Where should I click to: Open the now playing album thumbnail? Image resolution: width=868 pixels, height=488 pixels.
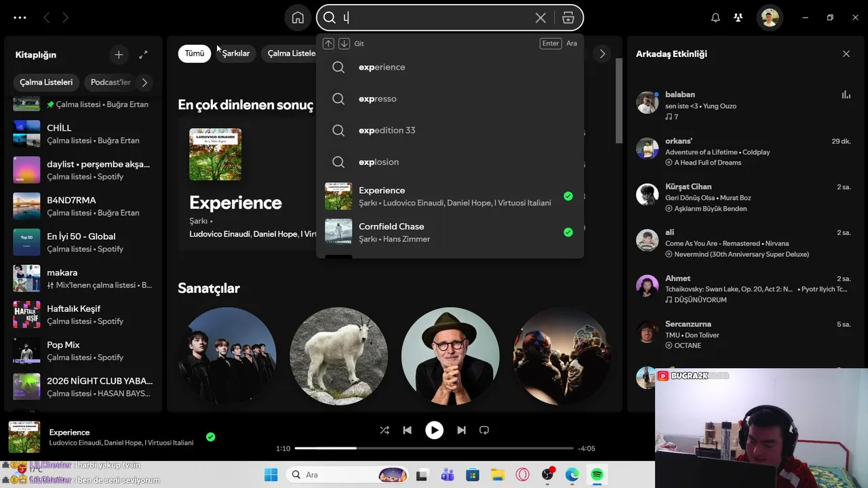pos(24,437)
